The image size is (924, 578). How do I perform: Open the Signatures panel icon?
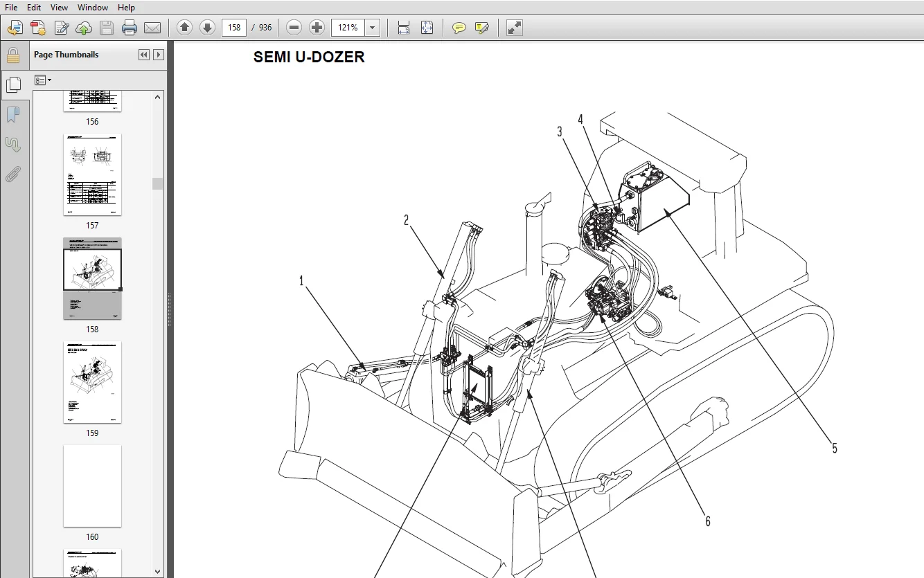tap(13, 144)
